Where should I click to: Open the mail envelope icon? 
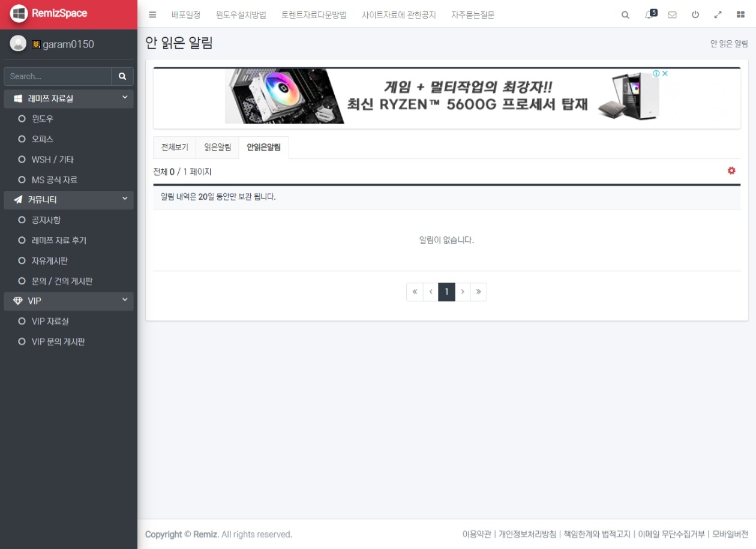672,15
